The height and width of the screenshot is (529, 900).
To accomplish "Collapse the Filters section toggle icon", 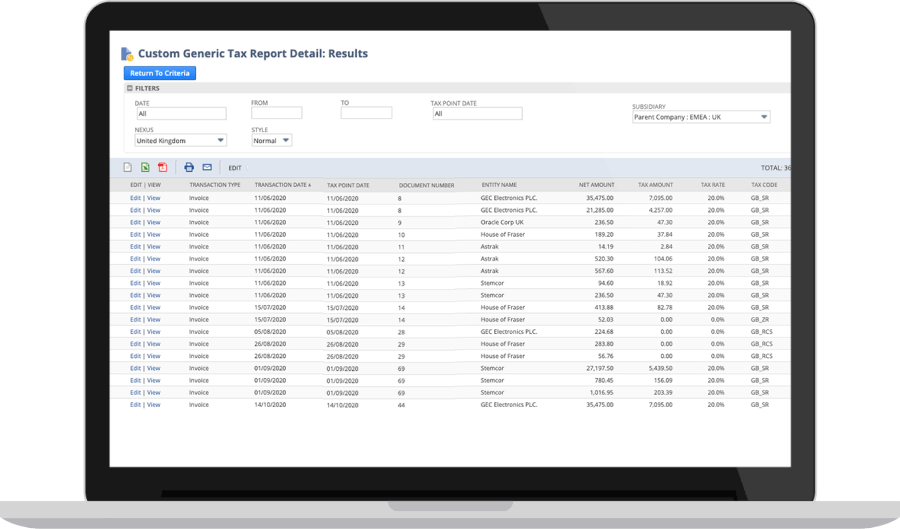I will (x=130, y=88).
